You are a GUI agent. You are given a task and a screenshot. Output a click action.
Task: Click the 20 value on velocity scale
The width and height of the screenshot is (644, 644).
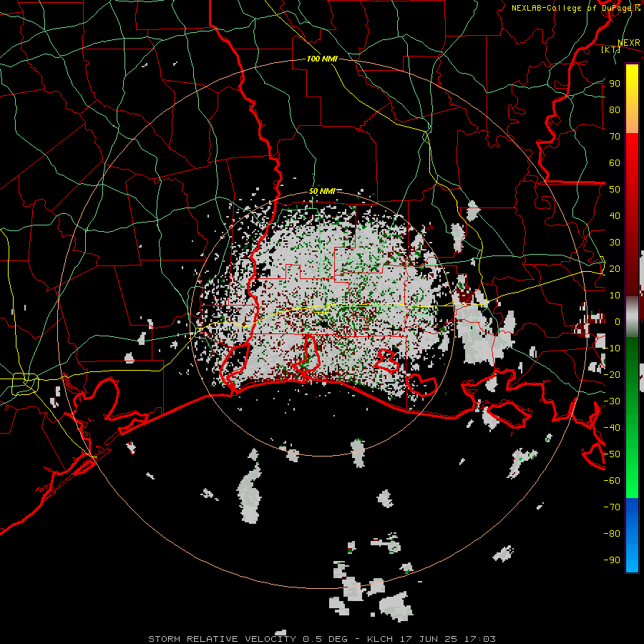[x=615, y=268]
